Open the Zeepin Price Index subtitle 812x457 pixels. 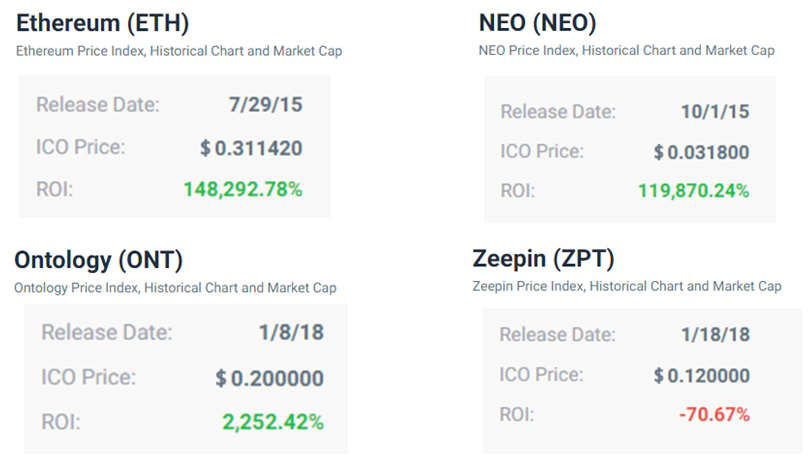(627, 286)
